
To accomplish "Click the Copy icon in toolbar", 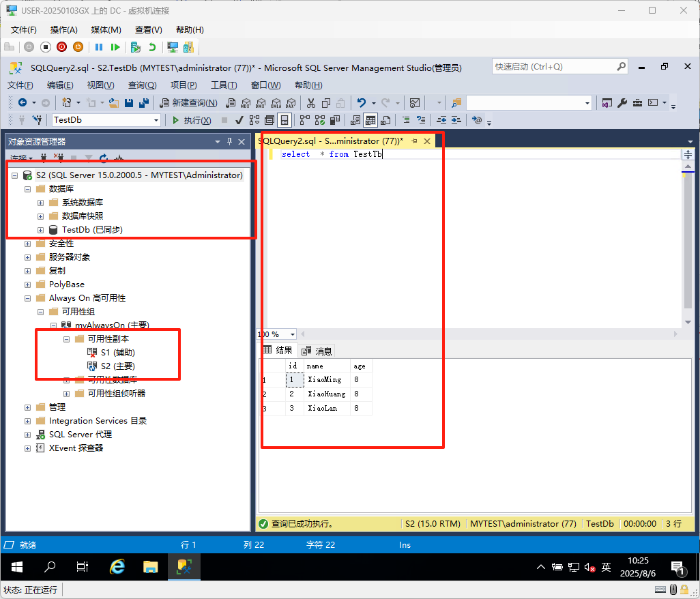I will coord(326,103).
